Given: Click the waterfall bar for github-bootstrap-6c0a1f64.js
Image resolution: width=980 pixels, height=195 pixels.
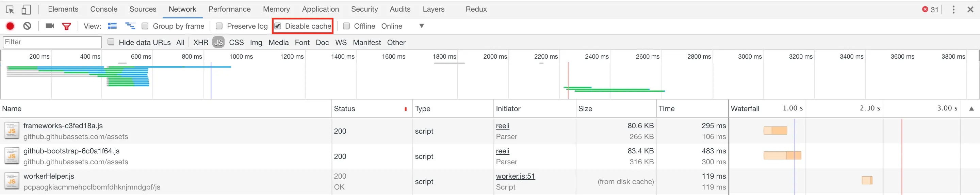Looking at the screenshot, I should (782, 155).
